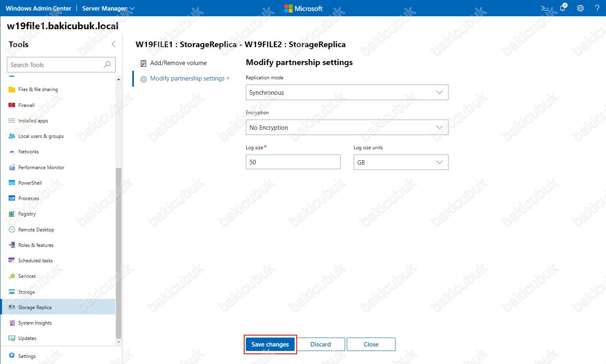
Task: Open the Replication mode dropdown
Action: tap(347, 92)
